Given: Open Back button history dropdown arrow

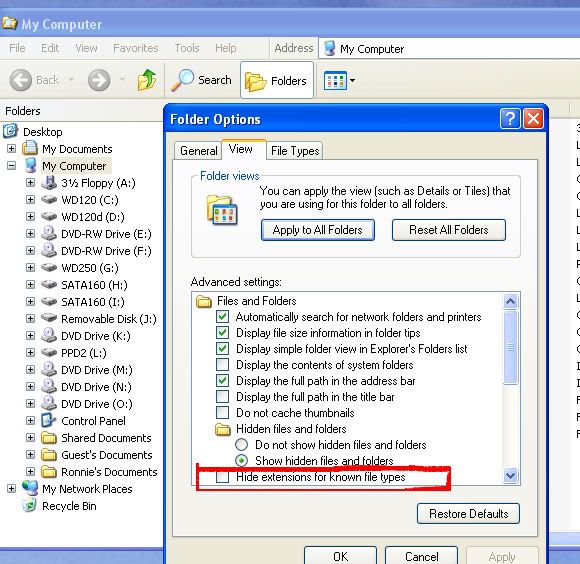Looking at the screenshot, I should click(x=71, y=80).
